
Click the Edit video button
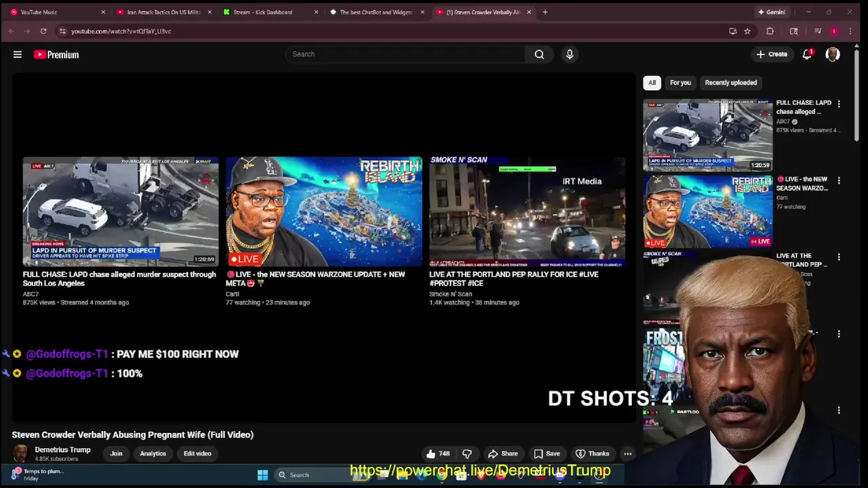tap(197, 453)
